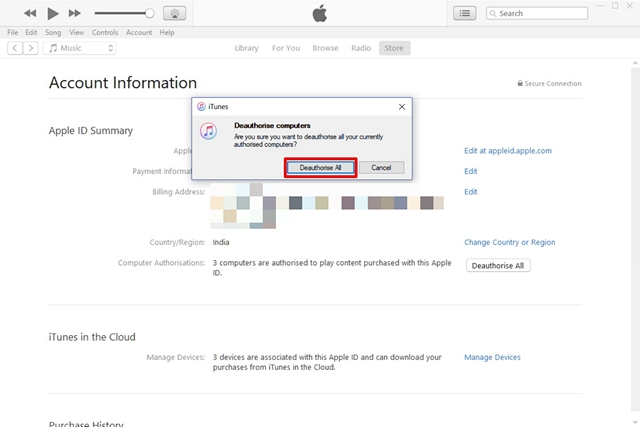640x427 pixels.
Task: Open Edit at appleid.apple.com link
Action: point(508,151)
